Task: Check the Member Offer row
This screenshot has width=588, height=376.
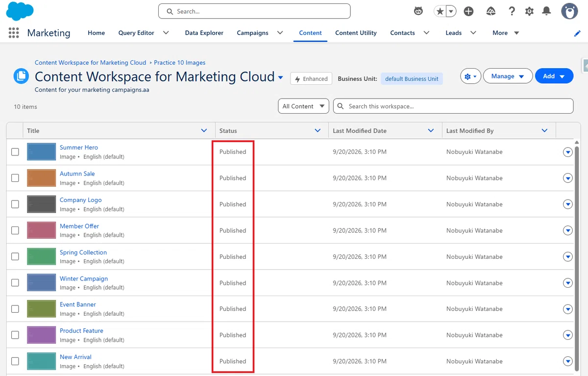Action: pyautogui.click(x=15, y=230)
